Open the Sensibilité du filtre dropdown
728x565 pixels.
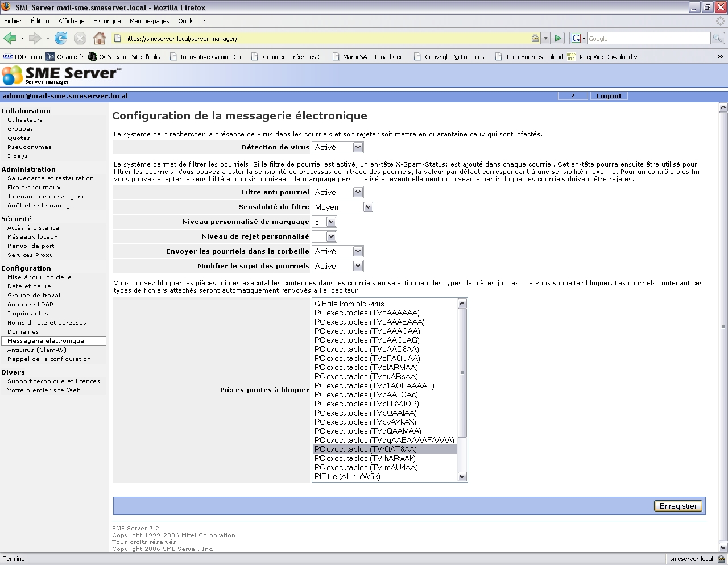point(342,207)
